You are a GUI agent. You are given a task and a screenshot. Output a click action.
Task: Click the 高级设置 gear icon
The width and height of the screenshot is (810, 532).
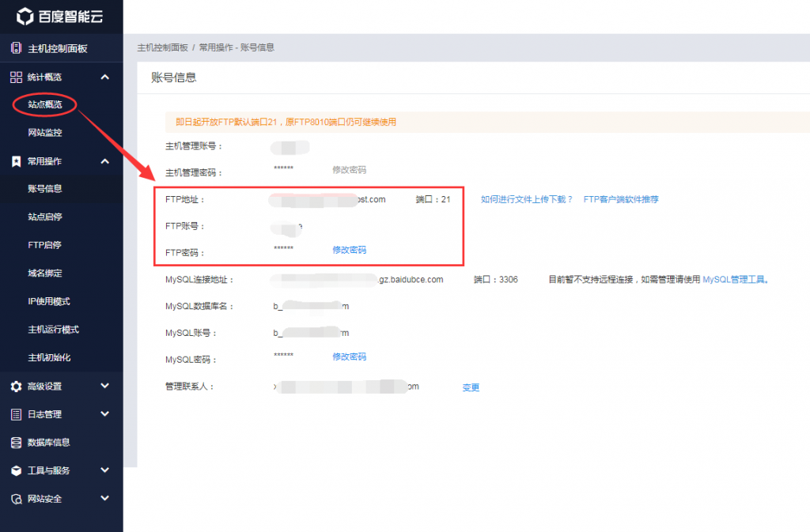pyautogui.click(x=16, y=387)
